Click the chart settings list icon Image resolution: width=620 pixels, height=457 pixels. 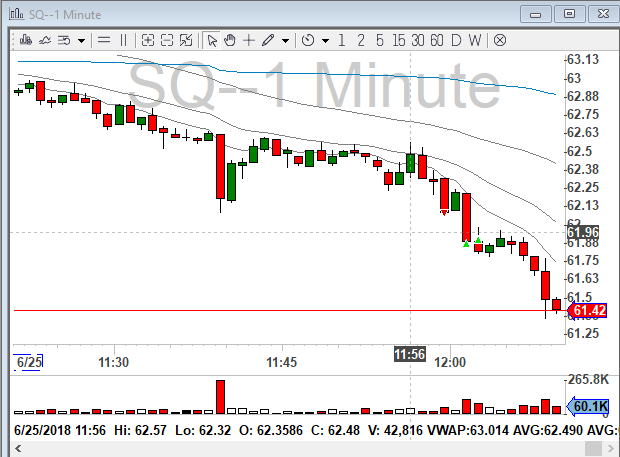click(64, 40)
